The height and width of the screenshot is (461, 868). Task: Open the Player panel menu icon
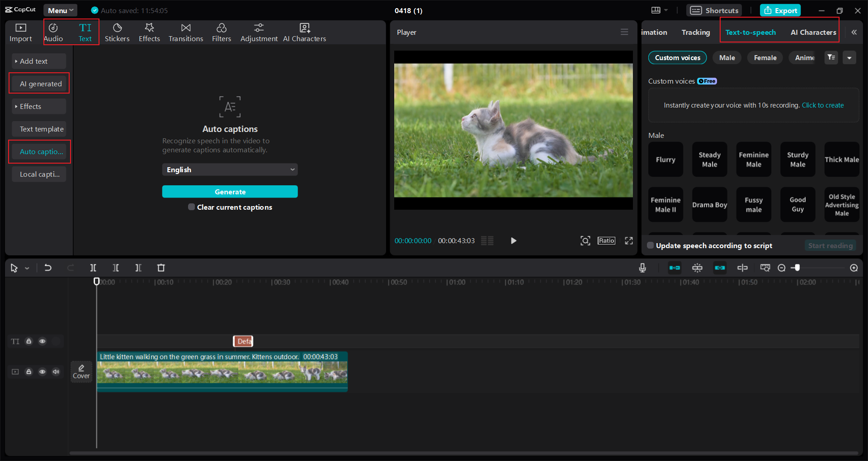[624, 32]
